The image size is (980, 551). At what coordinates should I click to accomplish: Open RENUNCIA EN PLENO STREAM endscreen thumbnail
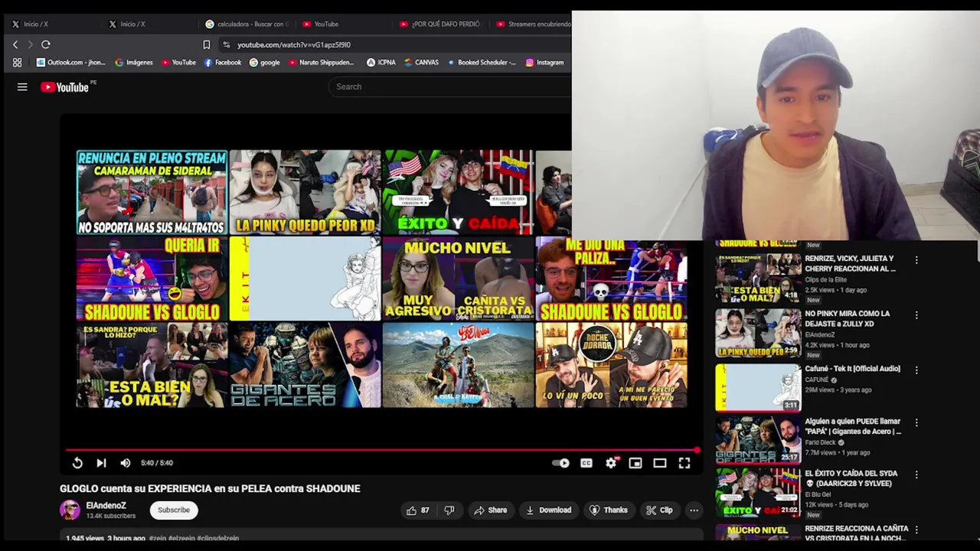tap(152, 192)
